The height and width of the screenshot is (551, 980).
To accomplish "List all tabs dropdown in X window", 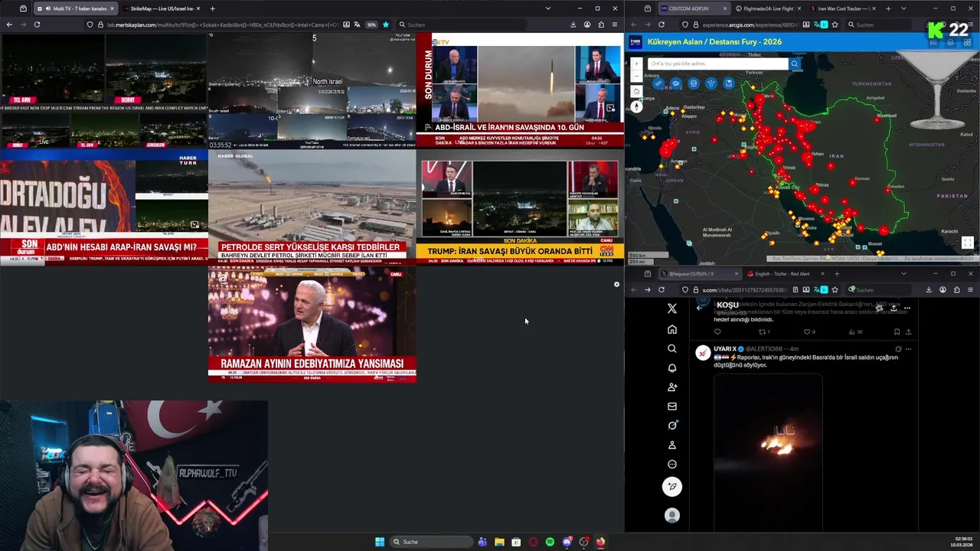I will pos(903,273).
